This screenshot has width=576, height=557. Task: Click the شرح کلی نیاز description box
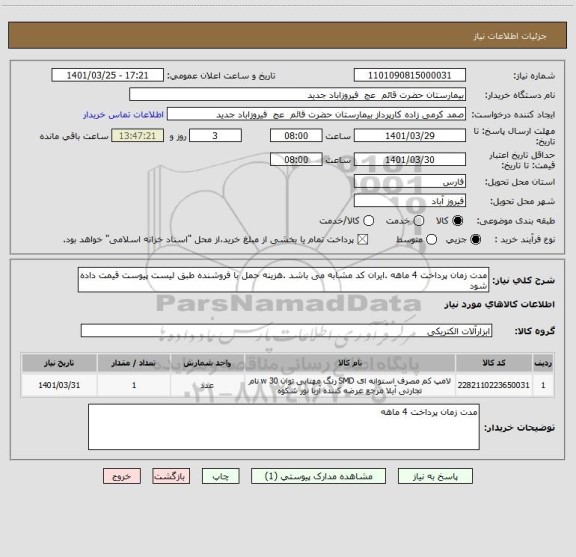click(x=283, y=280)
